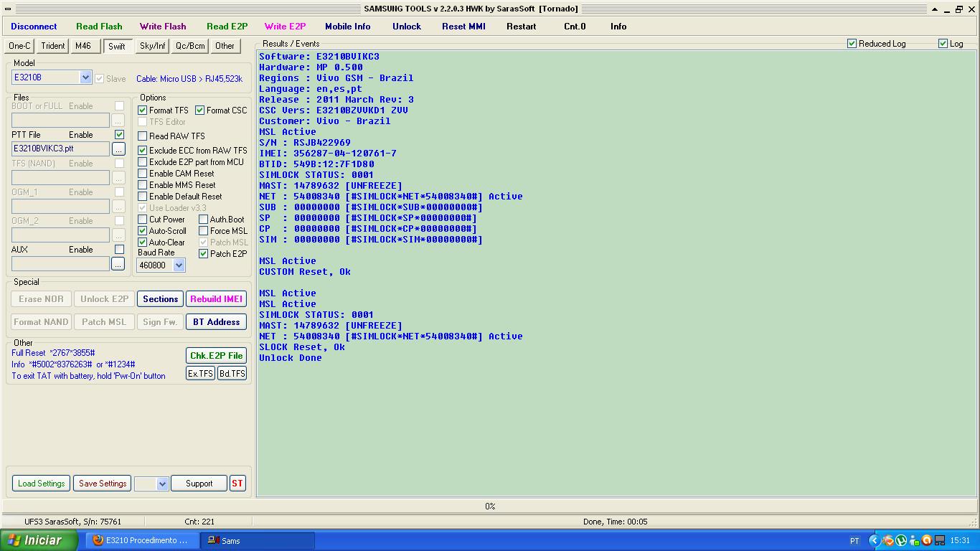This screenshot has width=980, height=551.
Task: Toggle Patch E2P checkbox
Action: pyautogui.click(x=204, y=254)
